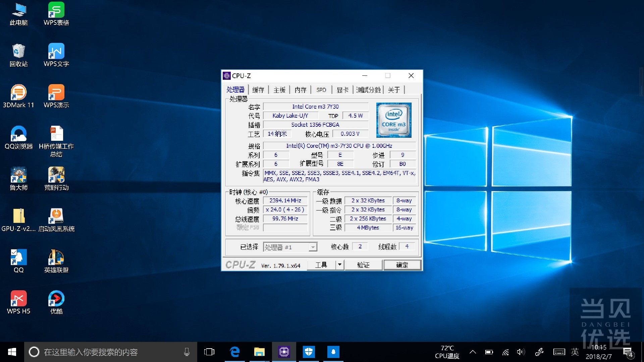Switch to the 主板 tab
Viewport: 644px width, 362px height.
(279, 90)
